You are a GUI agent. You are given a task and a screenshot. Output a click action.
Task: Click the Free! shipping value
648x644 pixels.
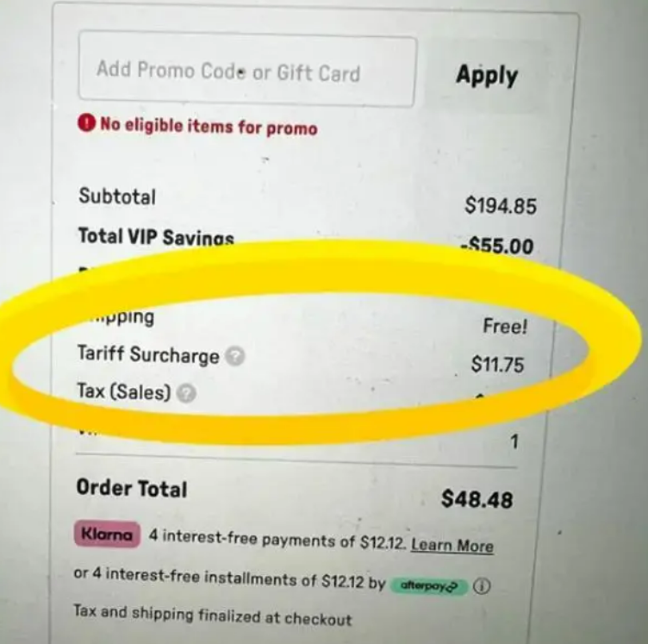pyautogui.click(x=505, y=326)
